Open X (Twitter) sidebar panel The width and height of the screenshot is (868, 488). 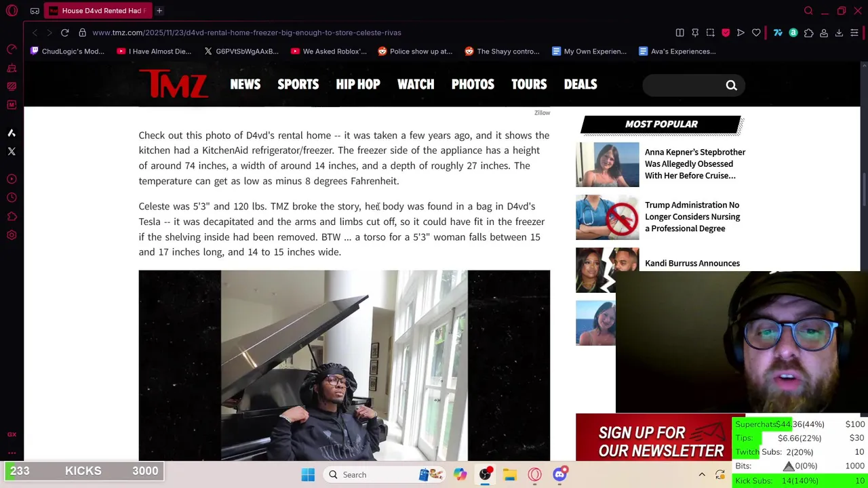point(12,151)
